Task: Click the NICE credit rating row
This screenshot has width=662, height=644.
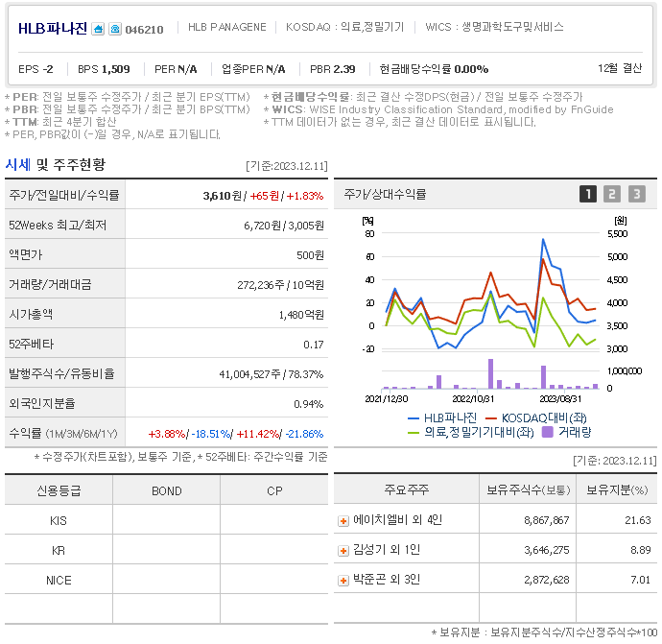Action: point(166,580)
